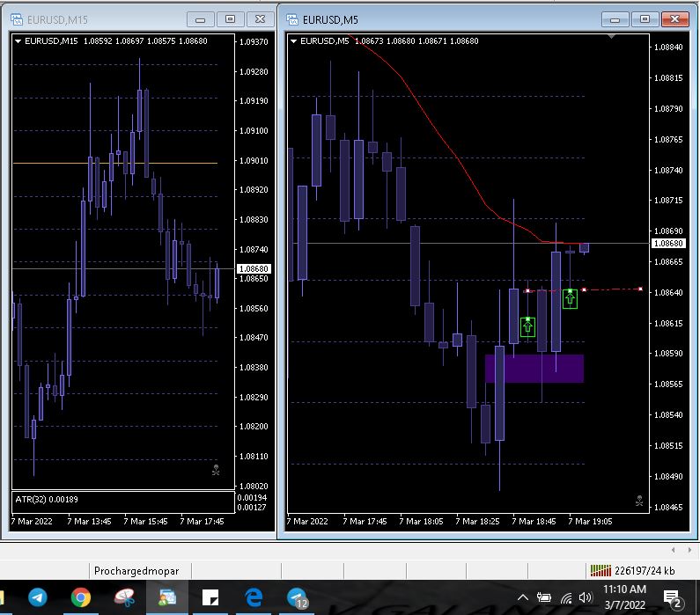Click the chart shift marker on M5 chart
700x615 pixels.
[x=612, y=37]
